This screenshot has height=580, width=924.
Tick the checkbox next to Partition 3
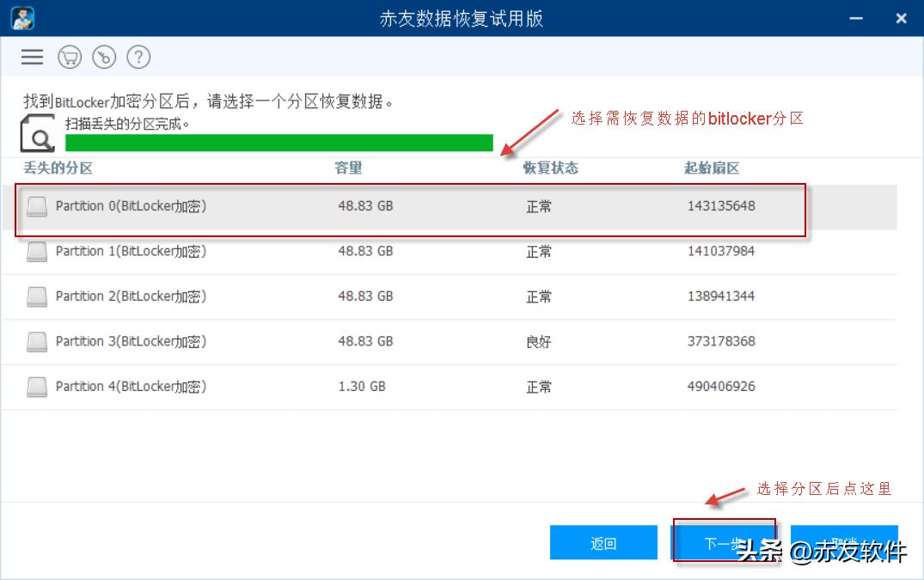[x=36, y=341]
